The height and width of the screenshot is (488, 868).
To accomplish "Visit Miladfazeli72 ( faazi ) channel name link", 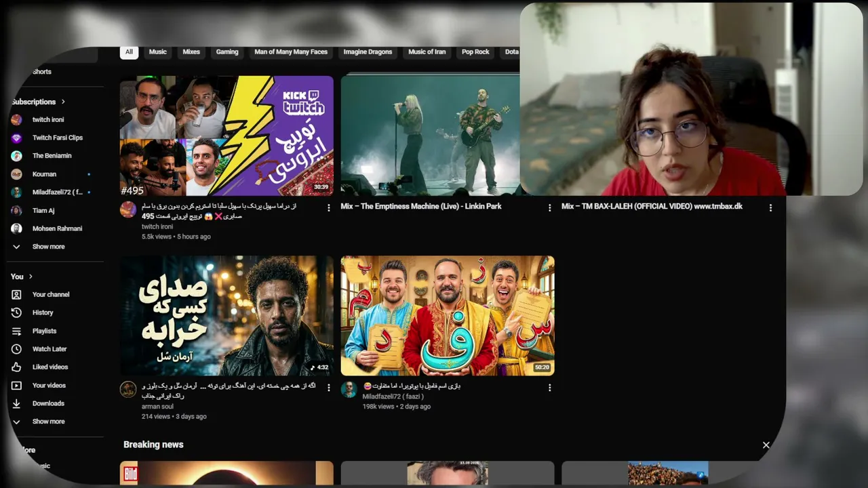I will 393,396.
